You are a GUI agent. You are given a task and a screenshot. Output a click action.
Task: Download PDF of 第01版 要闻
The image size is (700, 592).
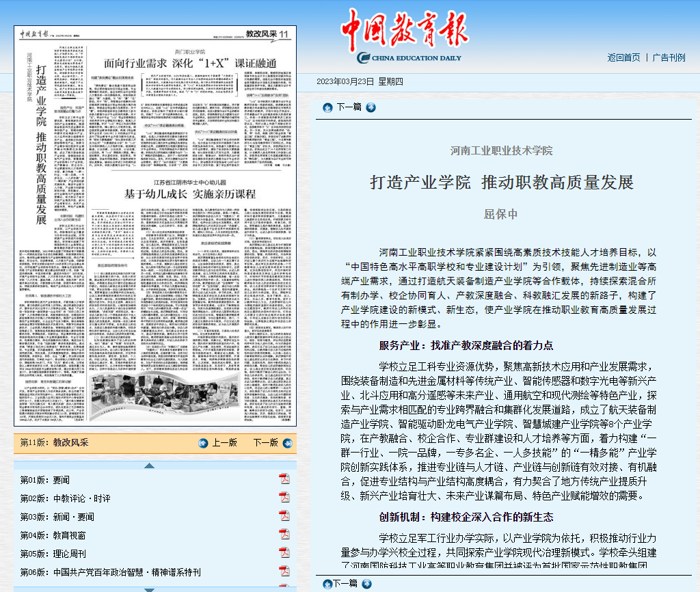(x=284, y=479)
